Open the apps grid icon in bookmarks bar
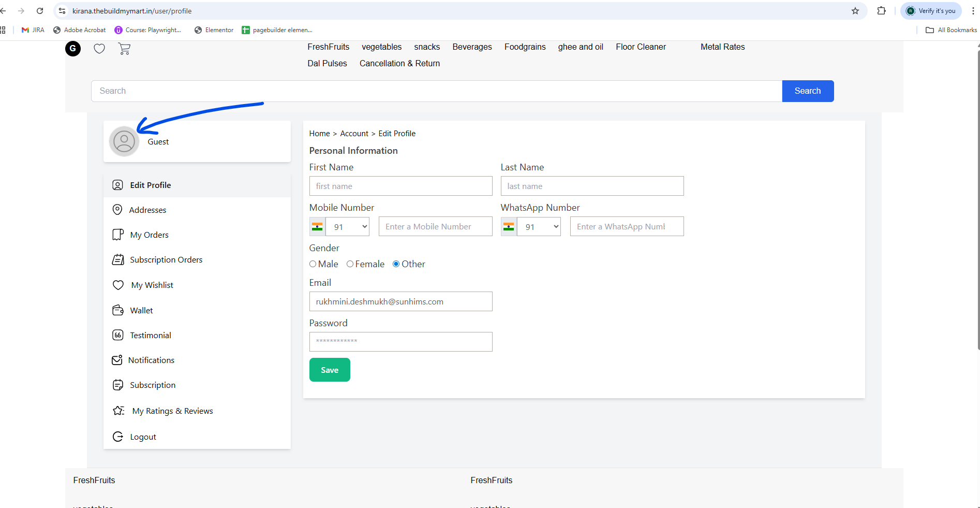 click(3, 30)
